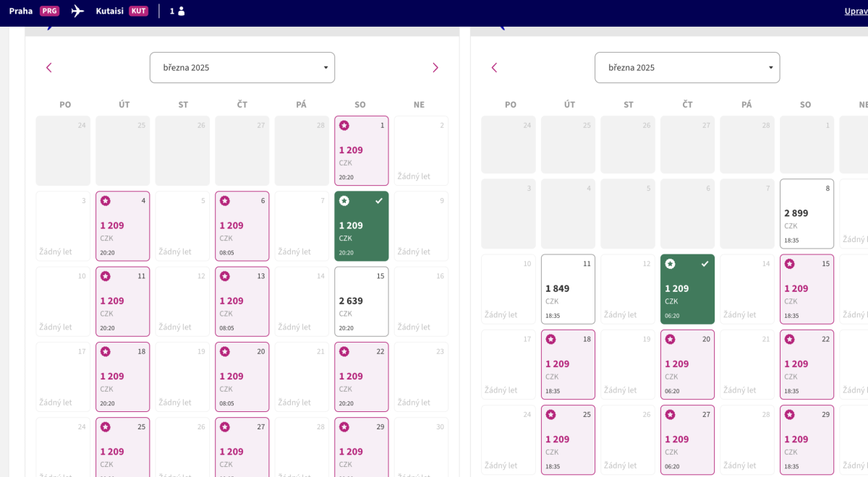868x477 pixels.
Task: Click the passenger count person icon
Action: pyautogui.click(x=182, y=11)
